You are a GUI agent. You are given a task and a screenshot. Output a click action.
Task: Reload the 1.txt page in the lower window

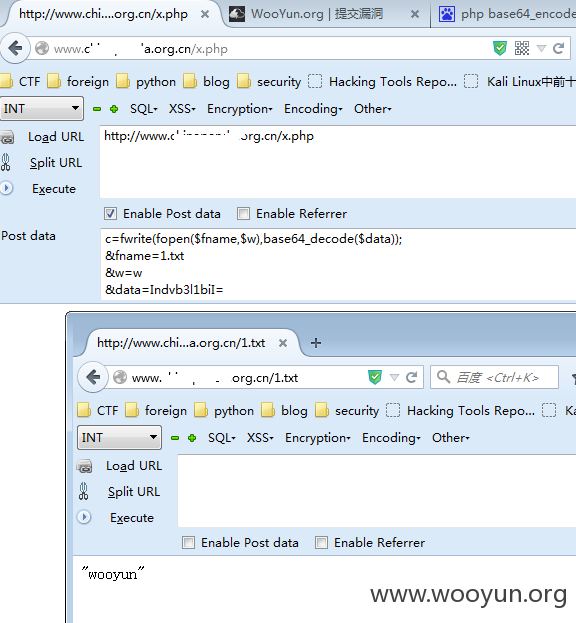(x=412, y=377)
